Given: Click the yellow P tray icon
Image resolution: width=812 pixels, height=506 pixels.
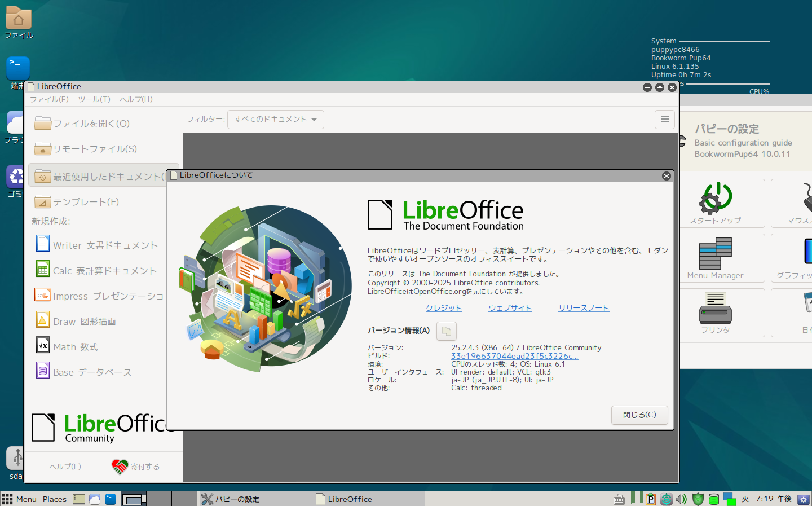Looking at the screenshot, I should tap(651, 499).
